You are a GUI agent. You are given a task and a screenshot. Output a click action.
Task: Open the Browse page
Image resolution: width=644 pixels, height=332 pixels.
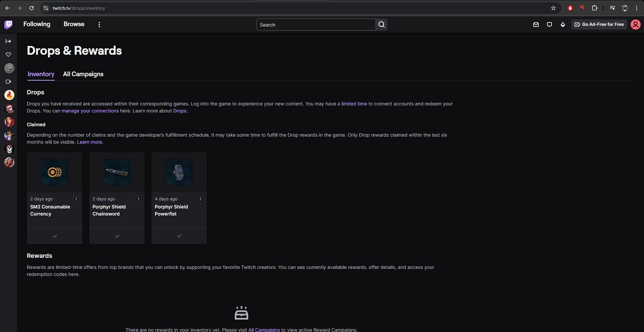[74, 24]
